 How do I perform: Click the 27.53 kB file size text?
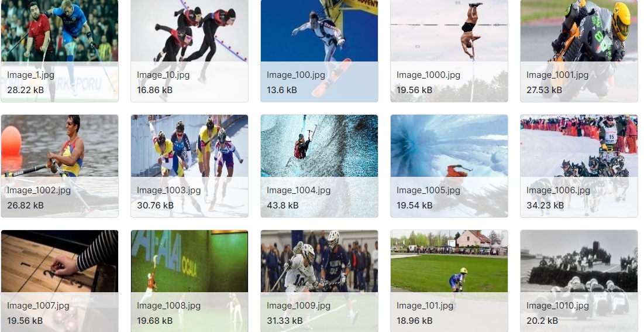(x=544, y=90)
